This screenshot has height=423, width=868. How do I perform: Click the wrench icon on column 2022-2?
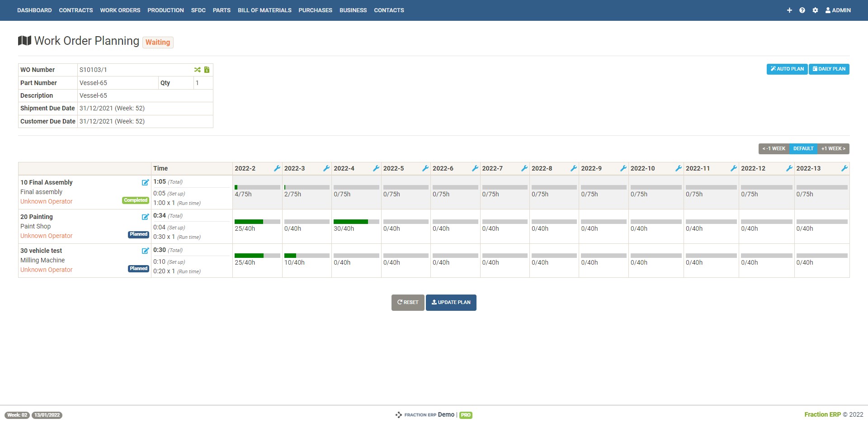click(x=277, y=168)
